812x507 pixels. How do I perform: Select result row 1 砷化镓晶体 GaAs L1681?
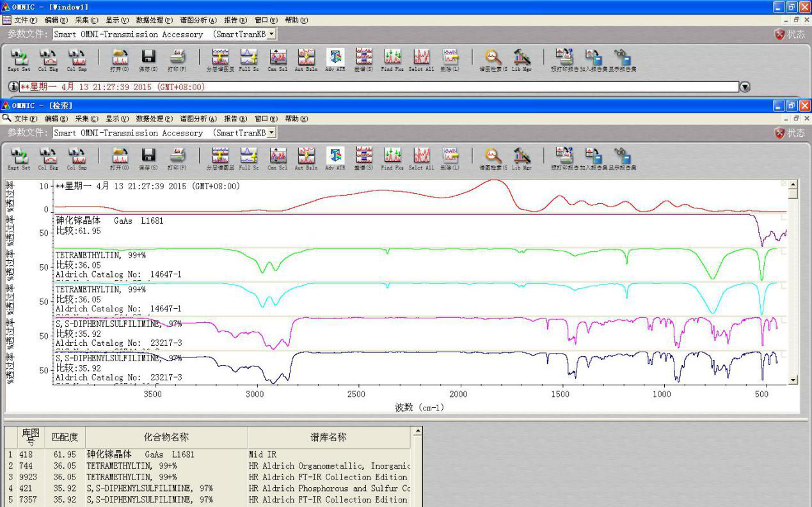208,455
